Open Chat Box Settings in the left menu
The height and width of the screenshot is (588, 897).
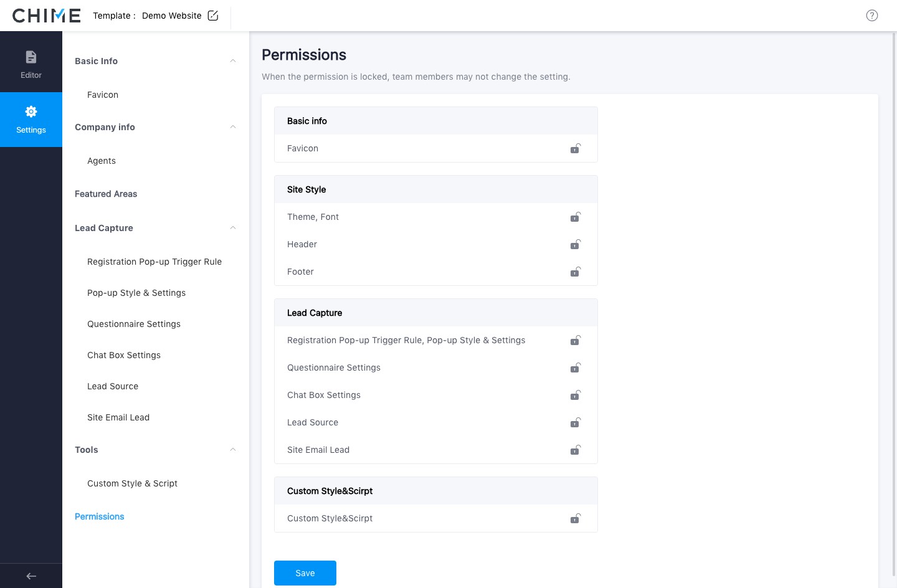point(124,355)
